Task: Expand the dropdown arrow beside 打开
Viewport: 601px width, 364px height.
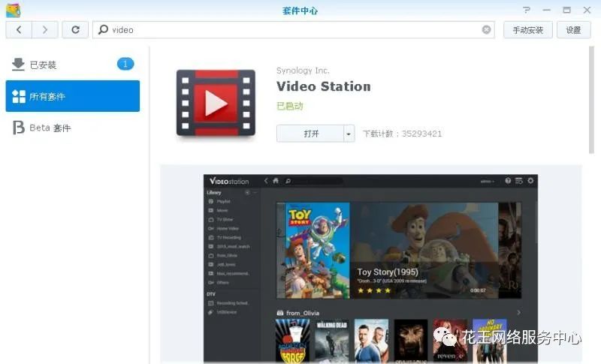Action: (349, 134)
